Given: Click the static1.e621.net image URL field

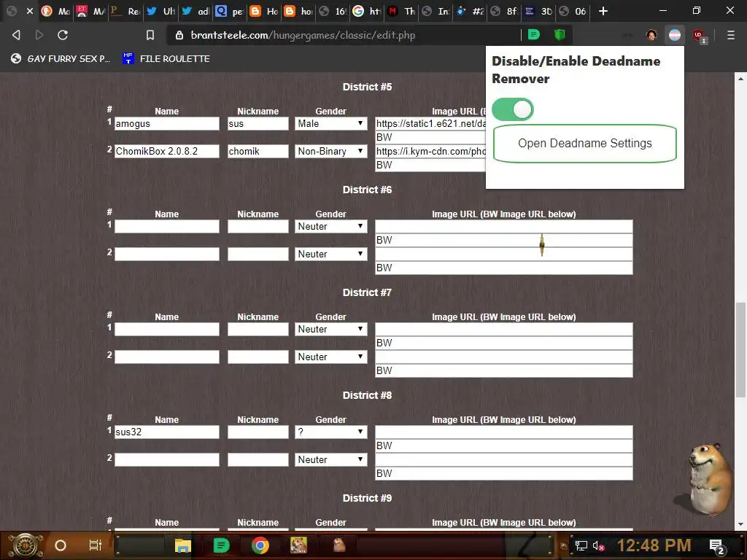Looking at the screenshot, I should point(430,124).
